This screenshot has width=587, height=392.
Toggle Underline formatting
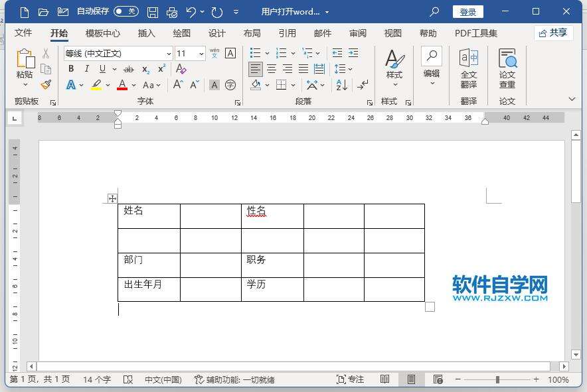click(x=102, y=69)
